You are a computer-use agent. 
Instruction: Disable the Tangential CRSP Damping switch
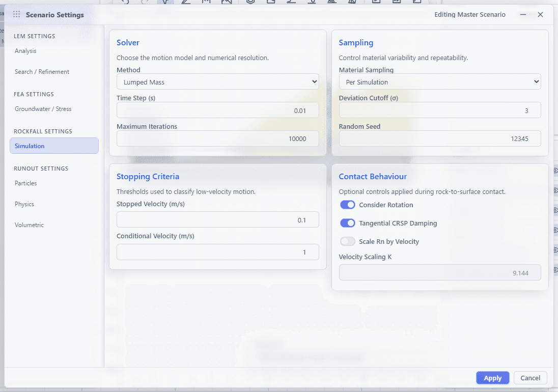click(x=347, y=223)
